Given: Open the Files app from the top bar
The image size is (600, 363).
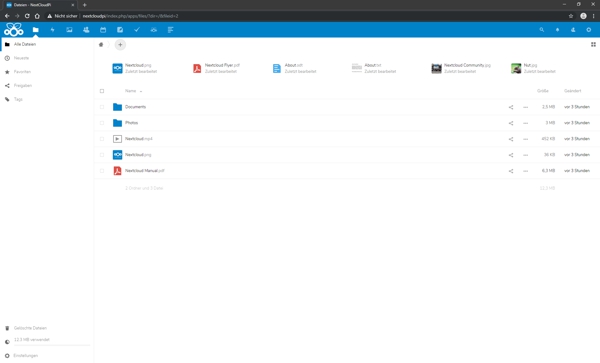Looking at the screenshot, I should [36, 29].
